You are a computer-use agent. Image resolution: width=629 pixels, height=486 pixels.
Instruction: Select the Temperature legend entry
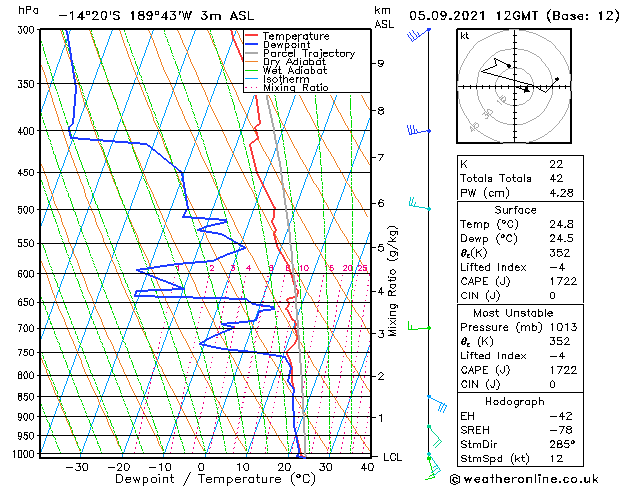287,36
